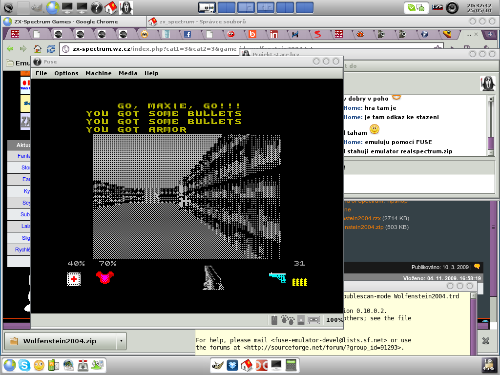Open the smiley face icon on bottom panel

[x=39, y=365]
